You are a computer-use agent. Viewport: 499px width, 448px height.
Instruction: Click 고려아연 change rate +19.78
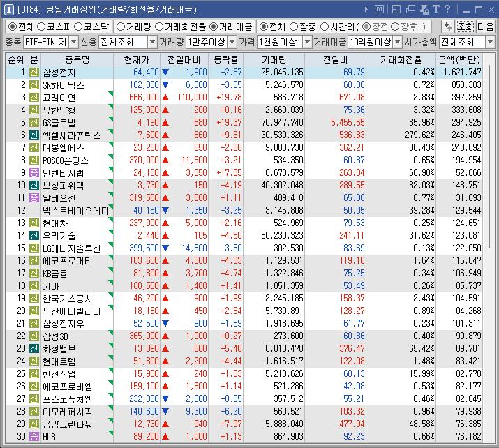[229, 98]
